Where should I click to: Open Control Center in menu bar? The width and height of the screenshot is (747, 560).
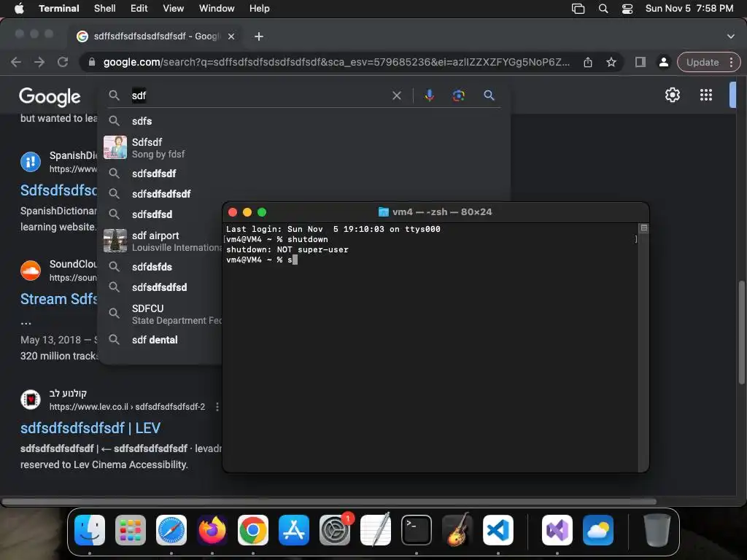pyautogui.click(x=627, y=9)
